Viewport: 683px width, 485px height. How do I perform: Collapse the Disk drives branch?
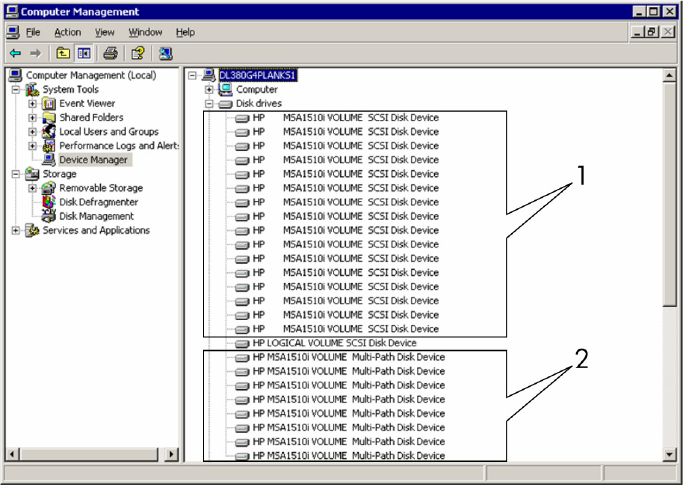click(210, 103)
